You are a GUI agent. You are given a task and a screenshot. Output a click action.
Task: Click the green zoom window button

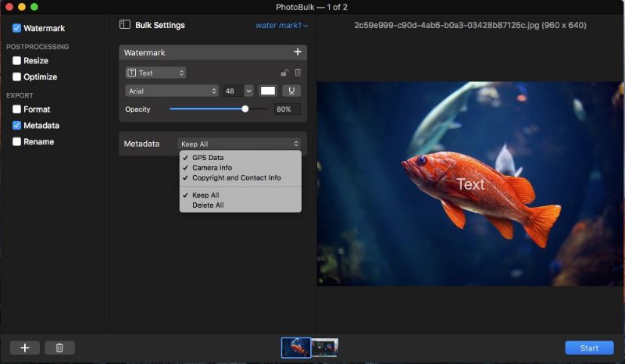pos(34,7)
